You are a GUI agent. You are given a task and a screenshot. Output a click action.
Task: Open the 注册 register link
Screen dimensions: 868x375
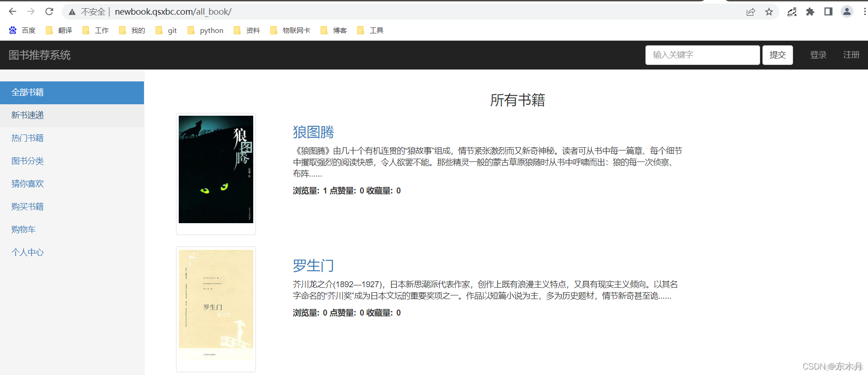pyautogui.click(x=851, y=55)
